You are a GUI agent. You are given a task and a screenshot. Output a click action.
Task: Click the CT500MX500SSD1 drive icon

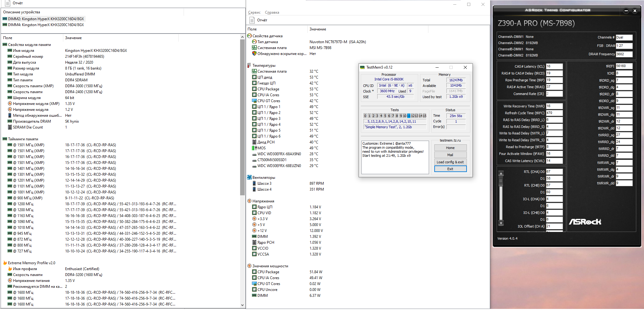(254, 160)
